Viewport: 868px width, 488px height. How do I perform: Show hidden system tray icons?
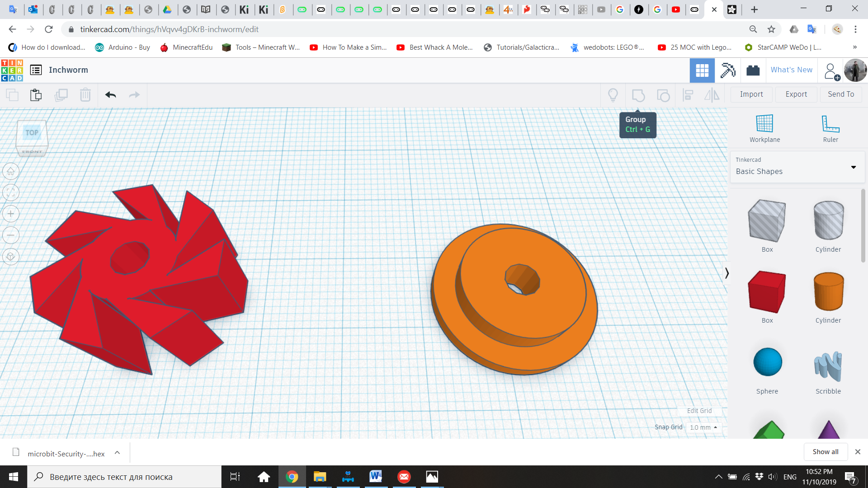[x=718, y=477]
